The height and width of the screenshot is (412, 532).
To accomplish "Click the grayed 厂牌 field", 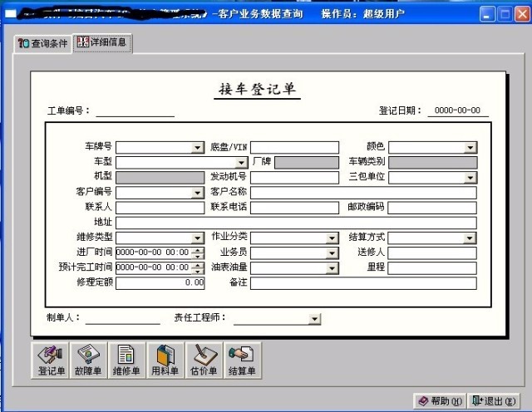I will pos(307,163).
